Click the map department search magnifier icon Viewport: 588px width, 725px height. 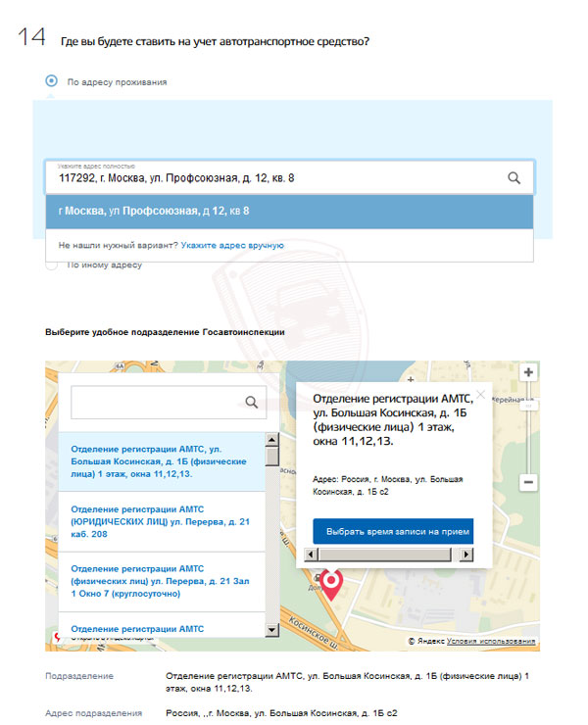tap(252, 402)
